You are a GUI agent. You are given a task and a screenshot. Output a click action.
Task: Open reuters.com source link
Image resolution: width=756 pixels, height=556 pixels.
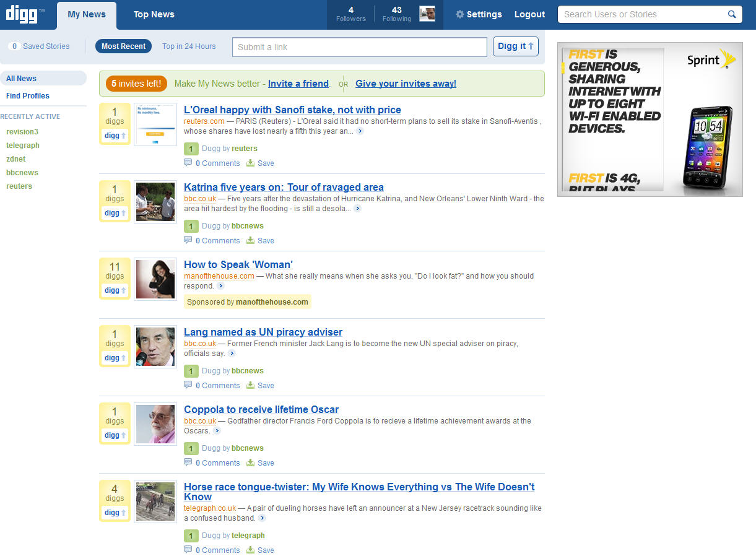coord(204,121)
